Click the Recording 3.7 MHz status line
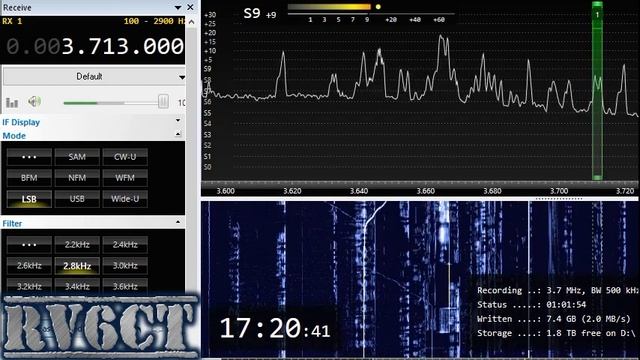This screenshot has height=360, width=640. pos(558,290)
